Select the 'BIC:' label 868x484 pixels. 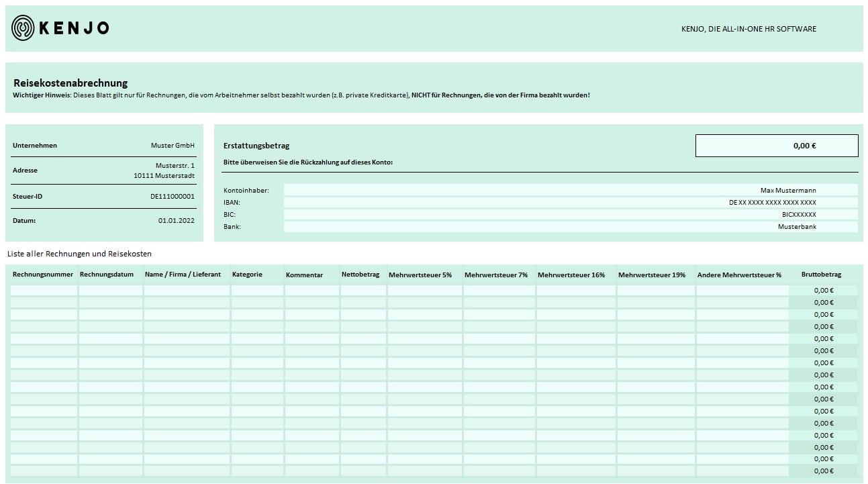pos(230,215)
